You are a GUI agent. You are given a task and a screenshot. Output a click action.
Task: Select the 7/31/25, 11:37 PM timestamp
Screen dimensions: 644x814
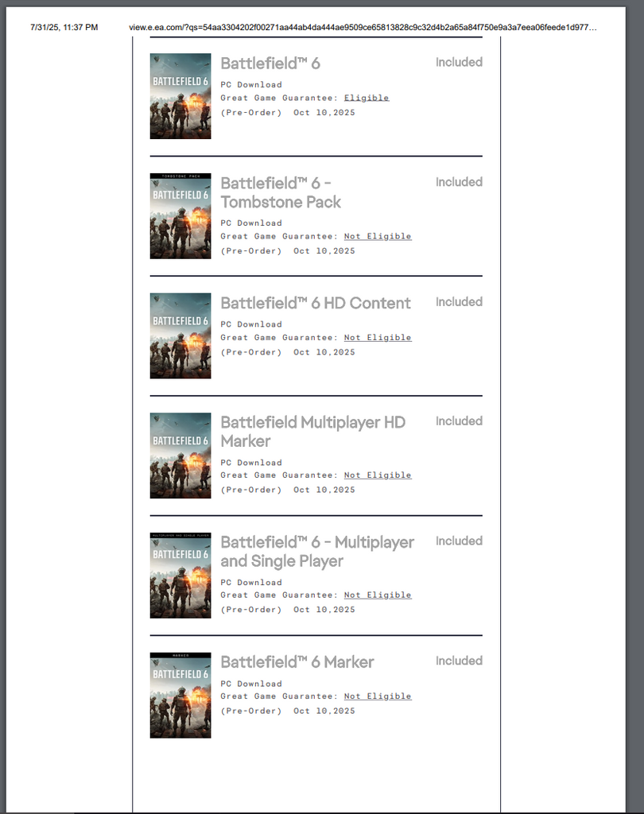tap(64, 28)
